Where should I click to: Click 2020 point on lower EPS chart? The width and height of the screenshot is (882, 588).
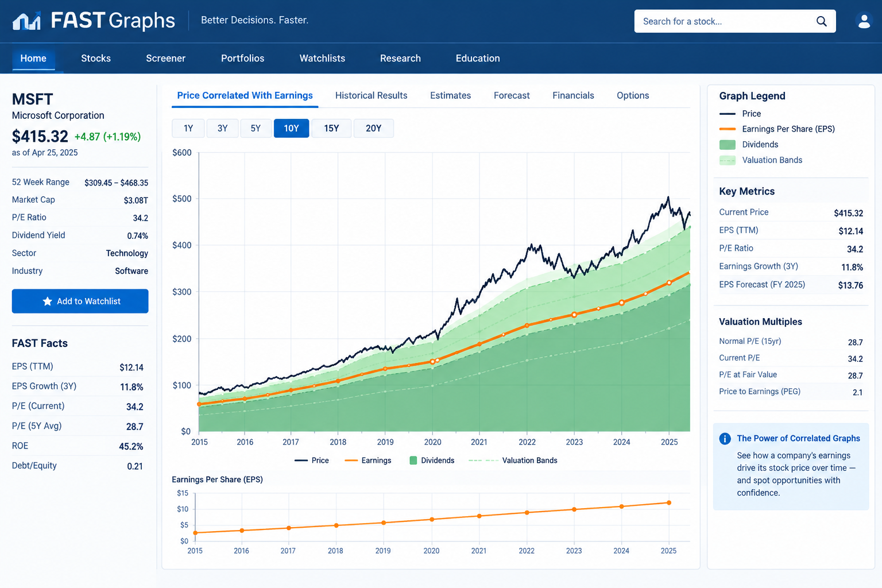[x=432, y=520]
